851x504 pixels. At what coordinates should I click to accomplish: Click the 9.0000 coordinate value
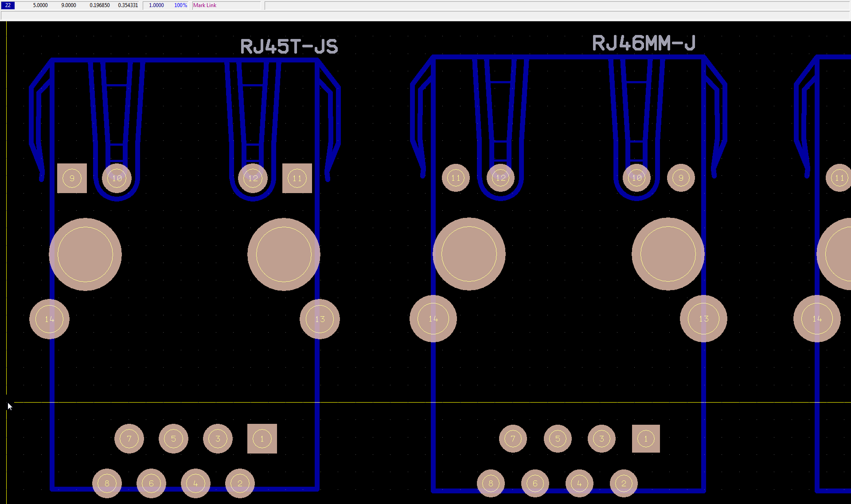click(69, 5)
